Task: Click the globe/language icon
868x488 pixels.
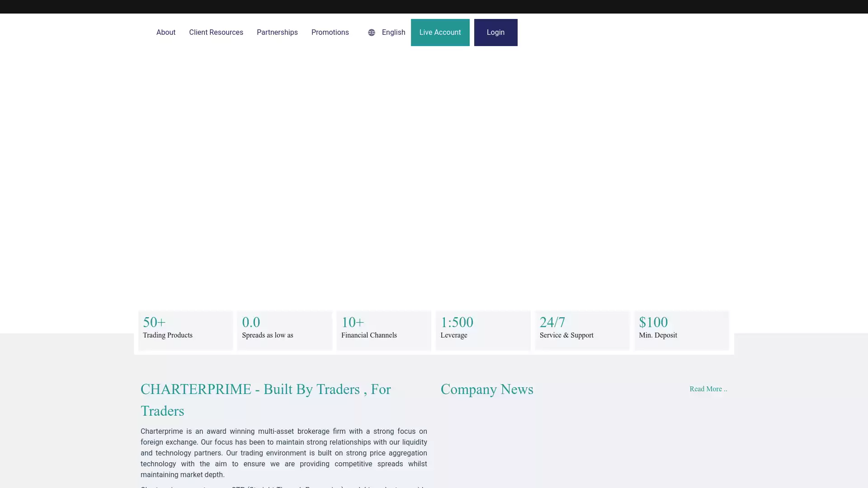Action: coord(372,32)
